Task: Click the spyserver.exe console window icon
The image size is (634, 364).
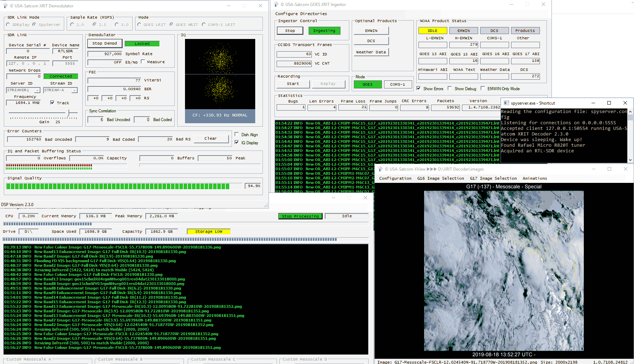Action: click(507, 103)
